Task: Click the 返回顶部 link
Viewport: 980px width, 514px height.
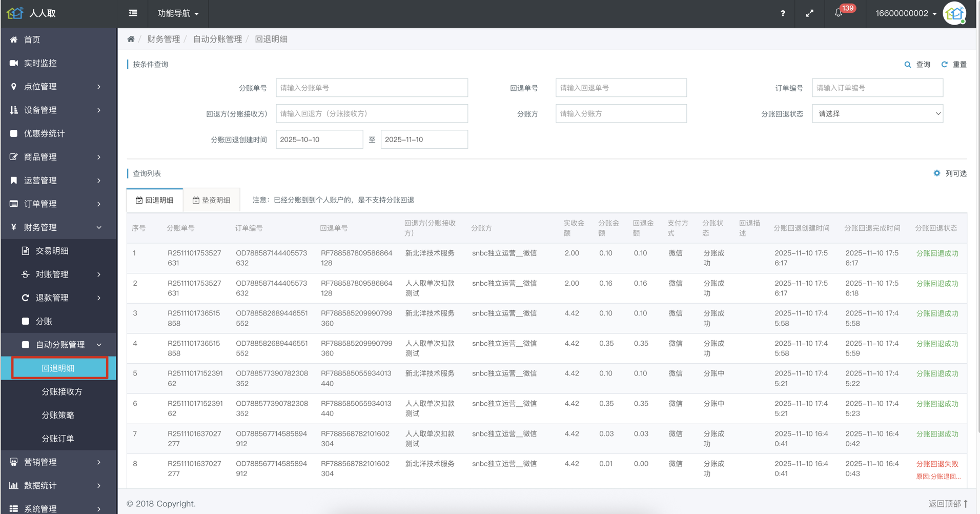Action: 948,504
